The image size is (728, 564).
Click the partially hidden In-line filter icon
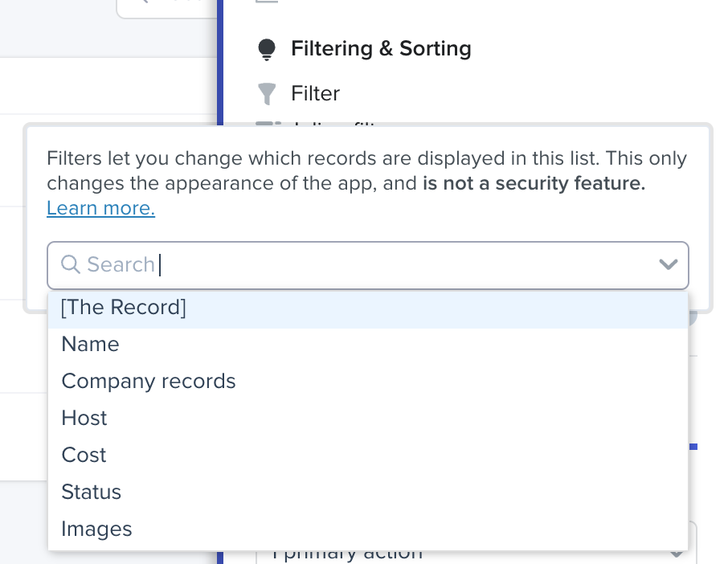point(265,123)
